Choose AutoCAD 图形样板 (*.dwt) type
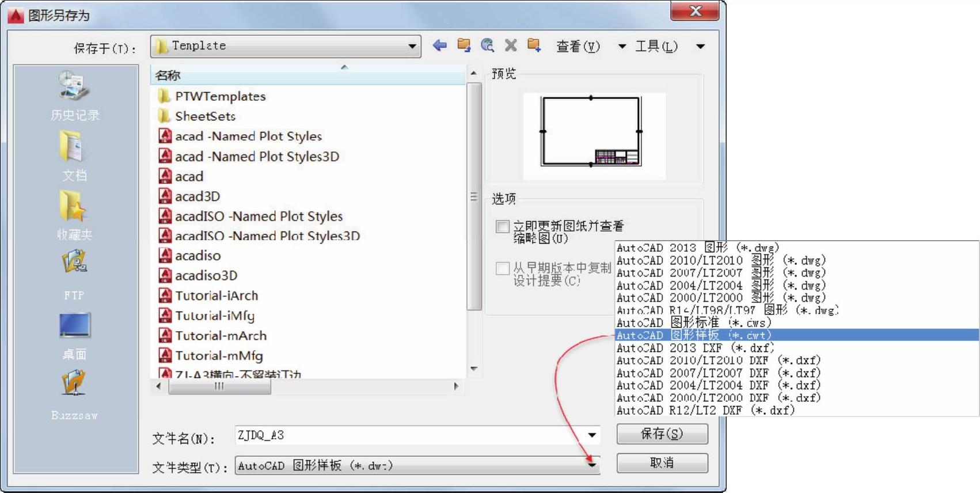This screenshot has width=980, height=493. click(x=797, y=335)
